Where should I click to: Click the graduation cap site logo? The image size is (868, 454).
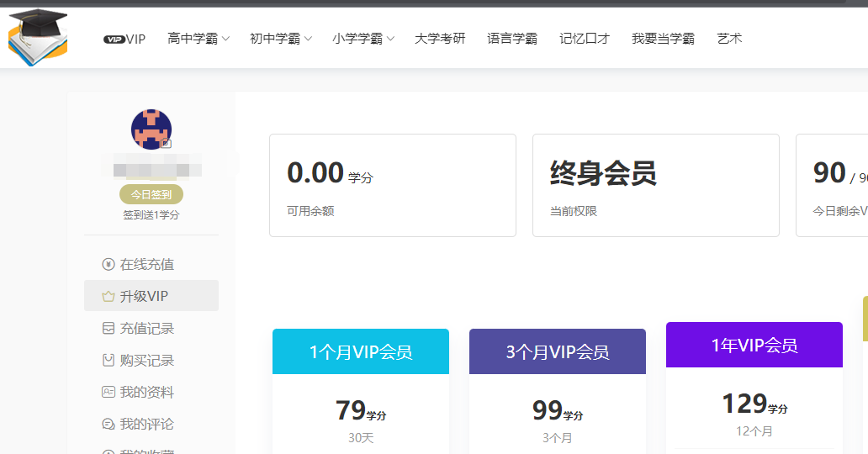coord(38,38)
